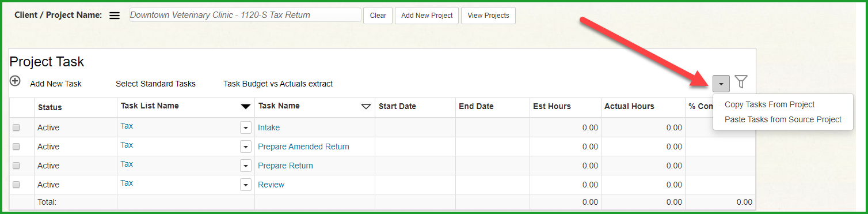This screenshot has height=214, width=868.
Task: Open the Prepare Amended Return task link
Action: point(303,147)
